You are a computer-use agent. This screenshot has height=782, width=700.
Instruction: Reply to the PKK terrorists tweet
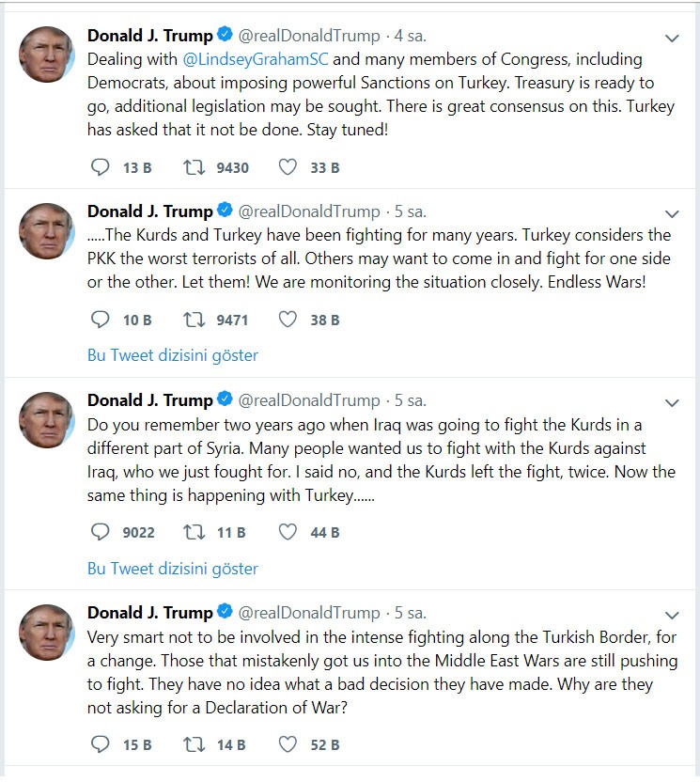[x=101, y=321]
